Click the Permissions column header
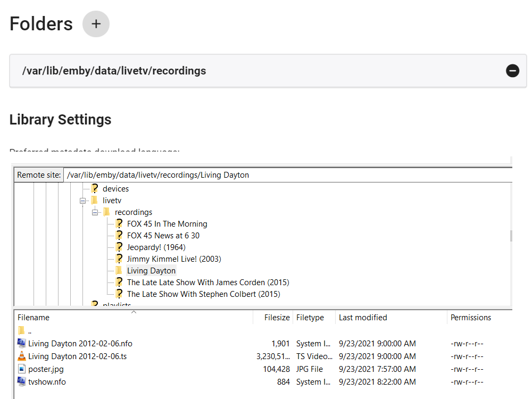Screen dimensions: 532x399 point(471,318)
